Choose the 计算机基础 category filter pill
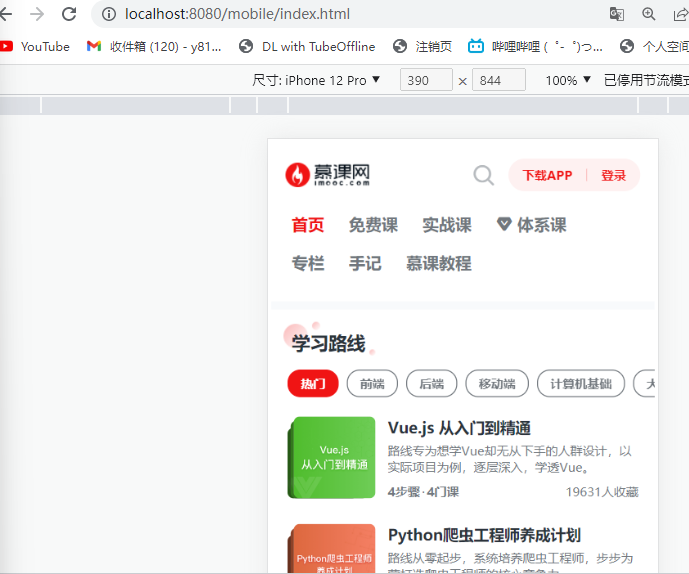Image resolution: width=689 pixels, height=574 pixels. (581, 384)
